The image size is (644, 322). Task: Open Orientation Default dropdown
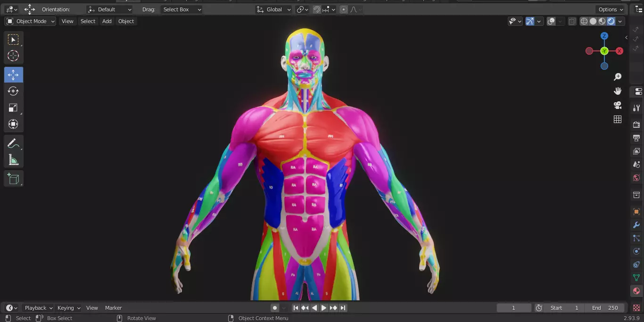(x=110, y=9)
